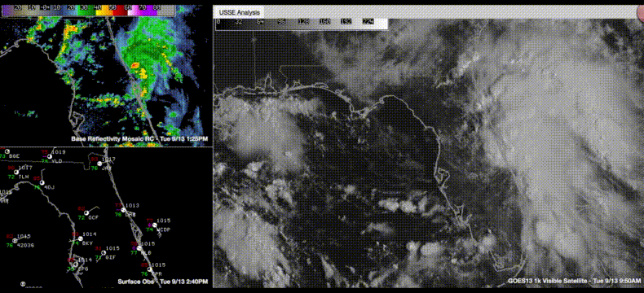Screen dimensions: 644x293
Task: Click the buoy 42036 observation marker
Action: coord(15,241)
